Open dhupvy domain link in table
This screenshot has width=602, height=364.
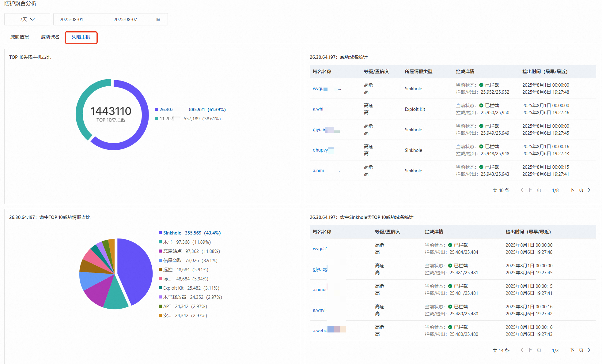pyautogui.click(x=320, y=150)
